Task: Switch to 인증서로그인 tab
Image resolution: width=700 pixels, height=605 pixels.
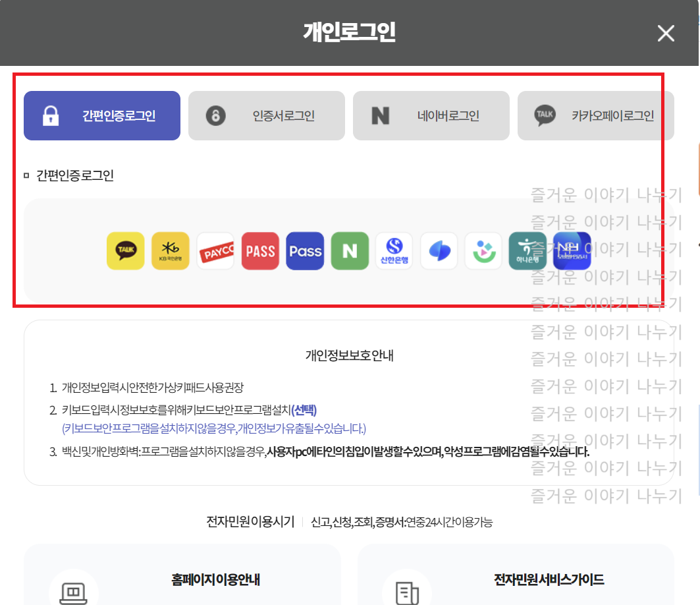Action: coord(267,116)
